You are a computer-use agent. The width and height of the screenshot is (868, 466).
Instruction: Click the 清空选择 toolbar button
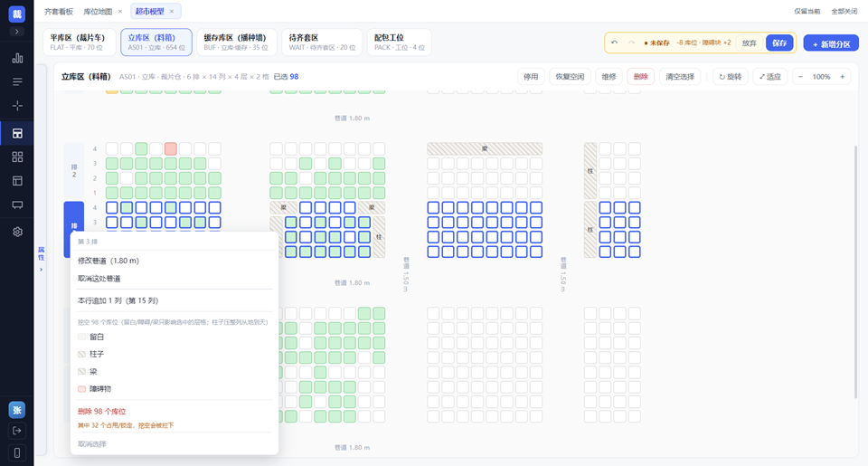pos(680,77)
